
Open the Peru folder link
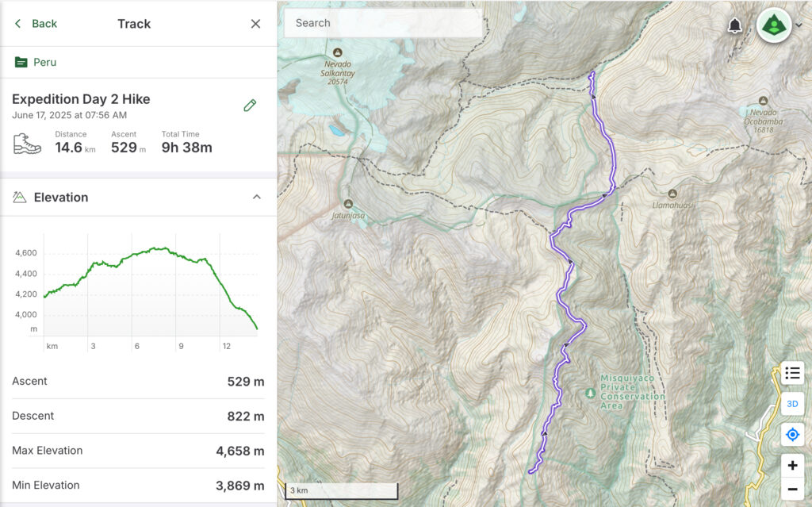[x=44, y=62]
